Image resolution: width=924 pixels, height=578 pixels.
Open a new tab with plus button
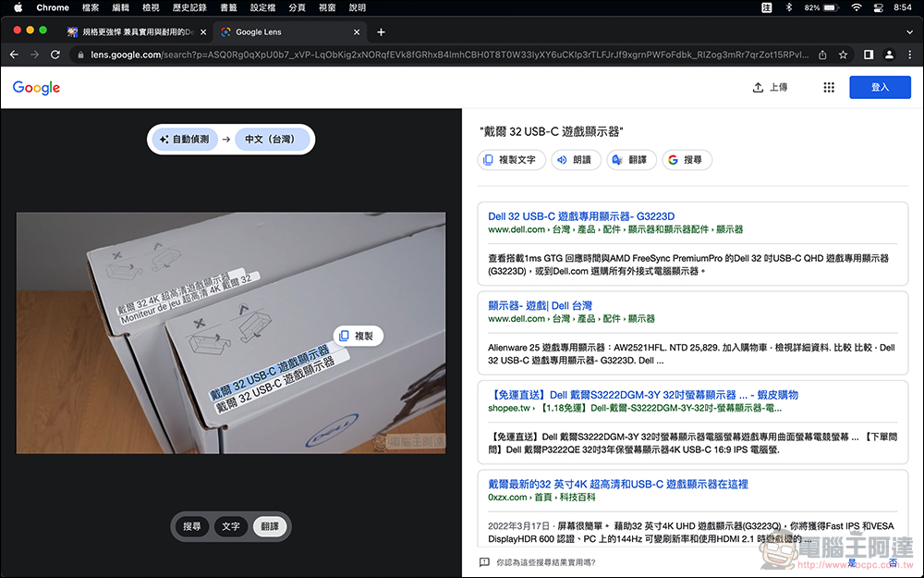pyautogui.click(x=381, y=31)
